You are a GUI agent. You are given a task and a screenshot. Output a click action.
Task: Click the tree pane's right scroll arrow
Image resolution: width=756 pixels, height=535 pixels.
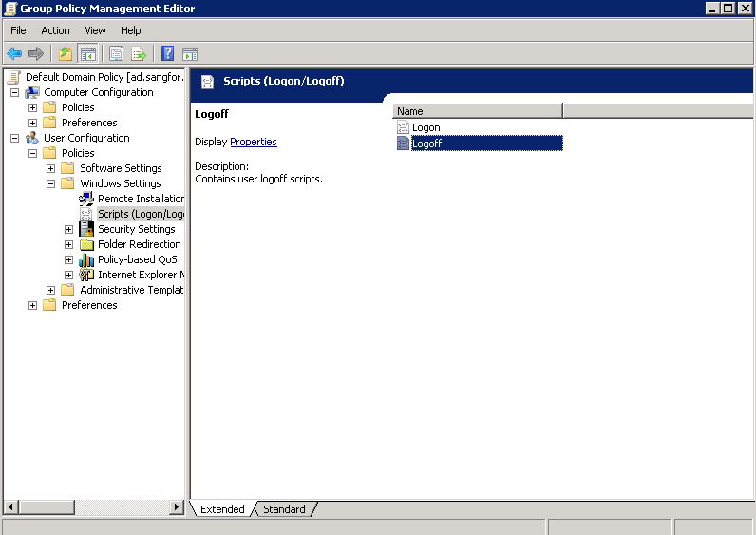pos(177,508)
